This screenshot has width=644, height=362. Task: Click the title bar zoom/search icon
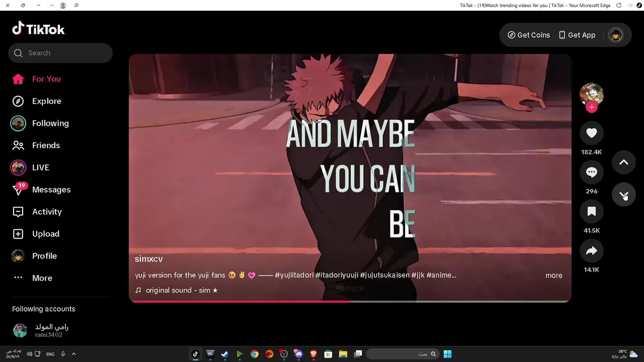pos(76,5)
